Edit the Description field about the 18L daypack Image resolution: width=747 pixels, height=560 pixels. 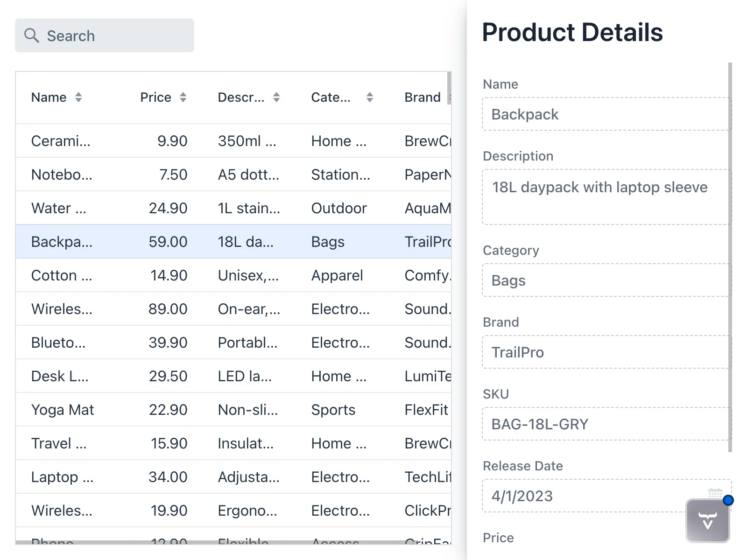[x=605, y=196]
